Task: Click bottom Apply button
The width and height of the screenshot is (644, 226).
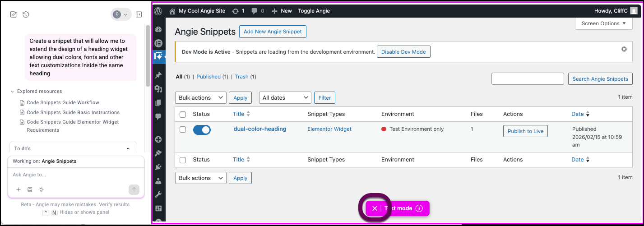Action: pos(240,178)
